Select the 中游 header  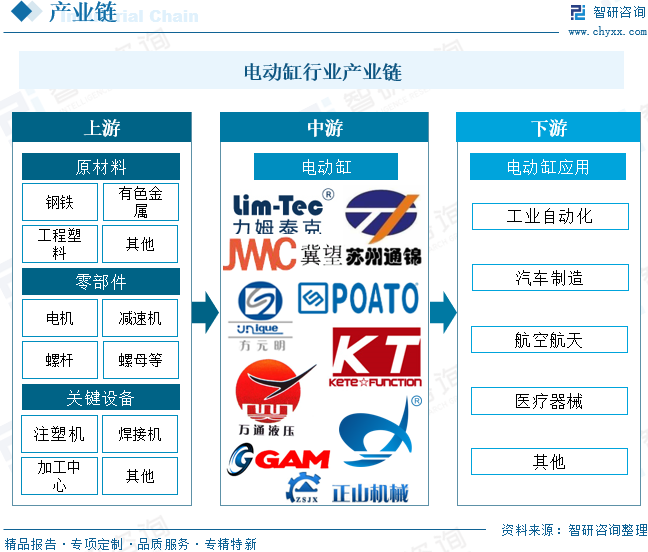click(324, 127)
